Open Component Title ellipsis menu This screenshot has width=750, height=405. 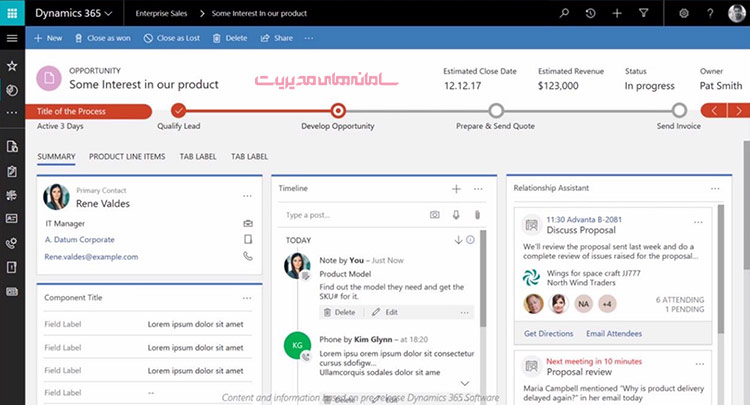[247, 298]
